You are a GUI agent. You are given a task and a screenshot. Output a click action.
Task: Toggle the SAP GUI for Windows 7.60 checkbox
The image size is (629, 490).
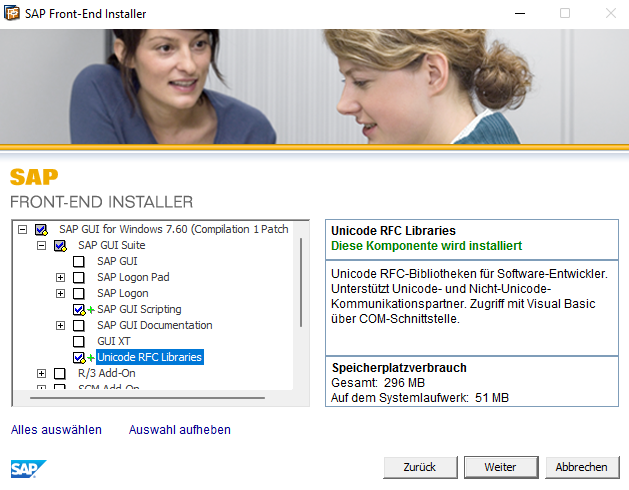pos(41,230)
